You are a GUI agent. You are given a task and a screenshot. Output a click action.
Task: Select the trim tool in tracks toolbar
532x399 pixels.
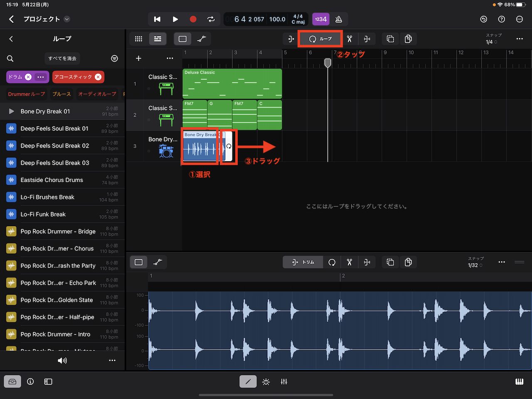(291, 39)
